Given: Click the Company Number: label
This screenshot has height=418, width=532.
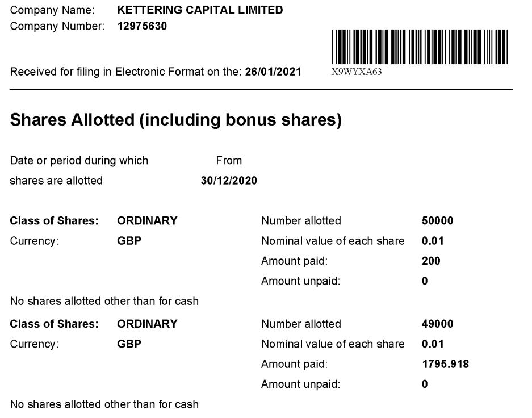Looking at the screenshot, I should point(57,26).
